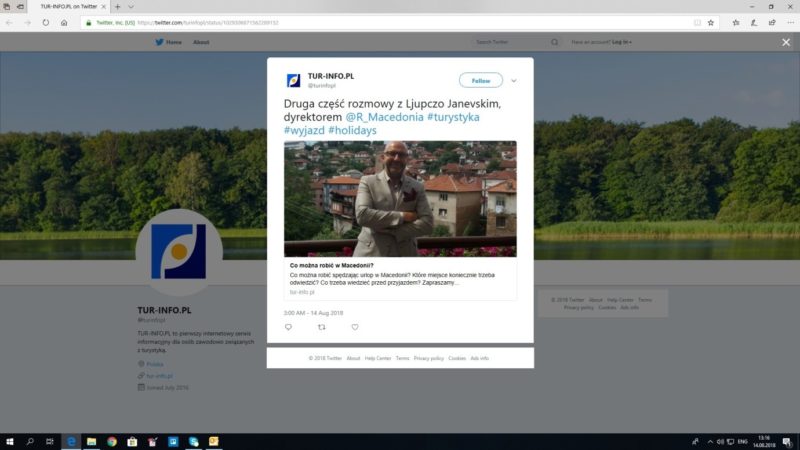This screenshot has width=800, height=450.
Task: Click the volume icon in system tray
Action: coord(720,441)
